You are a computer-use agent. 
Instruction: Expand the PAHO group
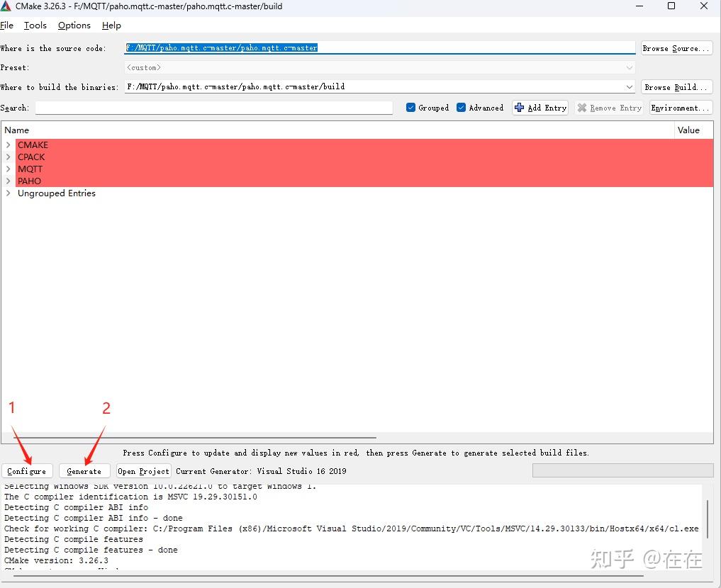point(8,181)
